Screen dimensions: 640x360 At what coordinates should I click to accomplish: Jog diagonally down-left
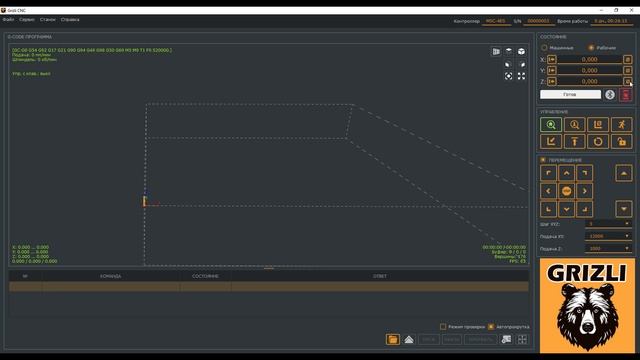tap(548, 209)
